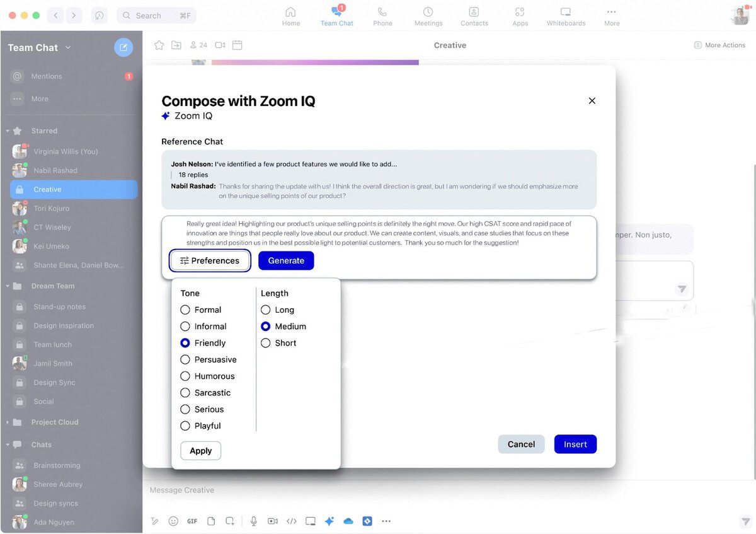Image resolution: width=756 pixels, height=534 pixels.
Task: Switch to the Meetings tab
Action: point(428,16)
